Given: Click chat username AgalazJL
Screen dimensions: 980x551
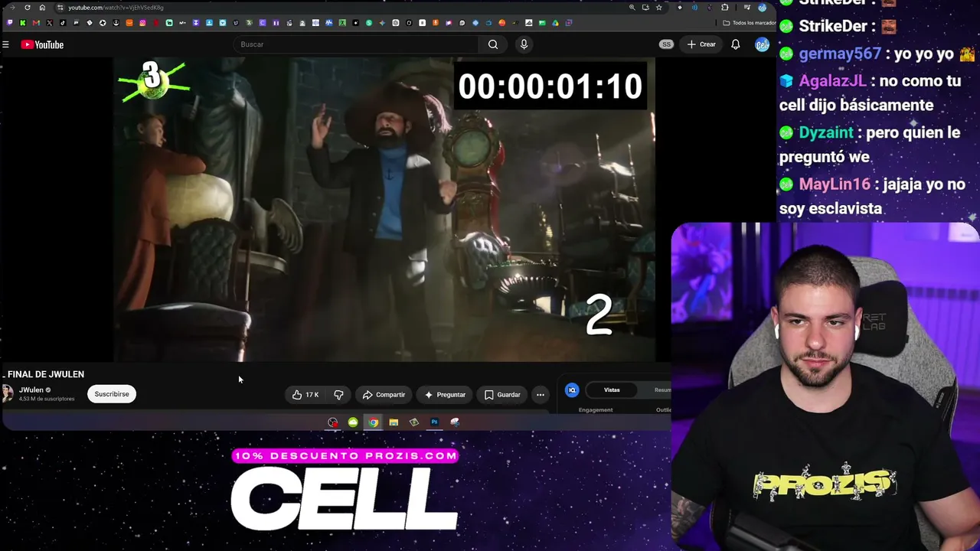Looking at the screenshot, I should 832,80.
